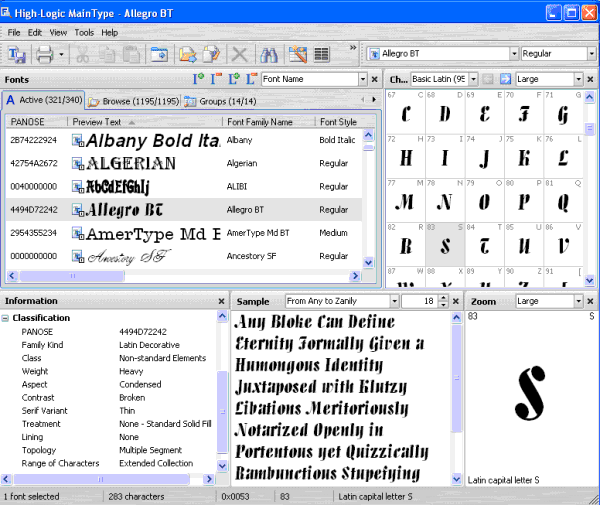Click the grid view toolbar icon

[321, 55]
